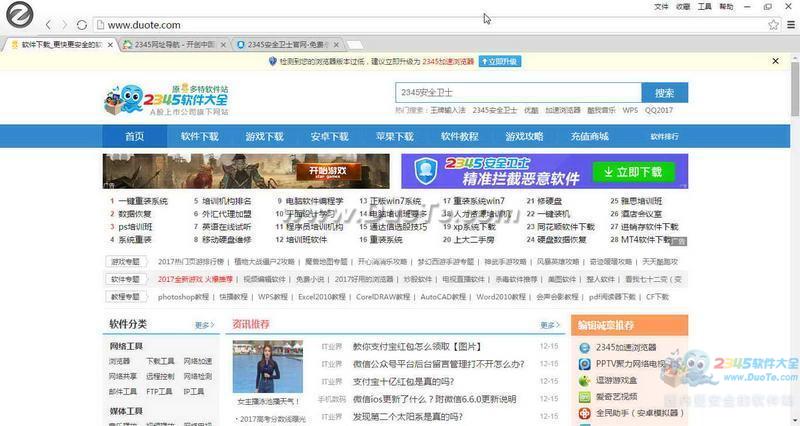The width and height of the screenshot is (800, 426).
Task: Open article 发现第二个太阳系是真的吗?
Action: click(x=408, y=416)
